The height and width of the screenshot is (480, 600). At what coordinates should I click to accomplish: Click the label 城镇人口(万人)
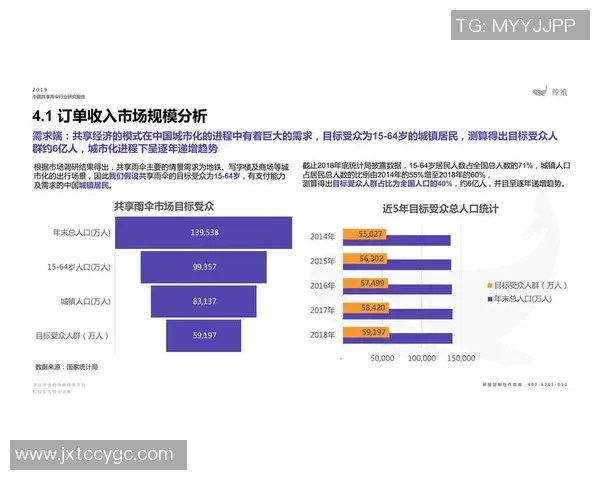(x=85, y=302)
